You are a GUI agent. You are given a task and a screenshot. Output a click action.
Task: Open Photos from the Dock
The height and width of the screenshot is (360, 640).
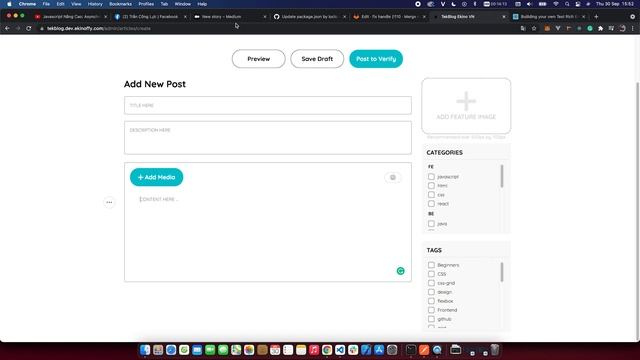pos(249,350)
